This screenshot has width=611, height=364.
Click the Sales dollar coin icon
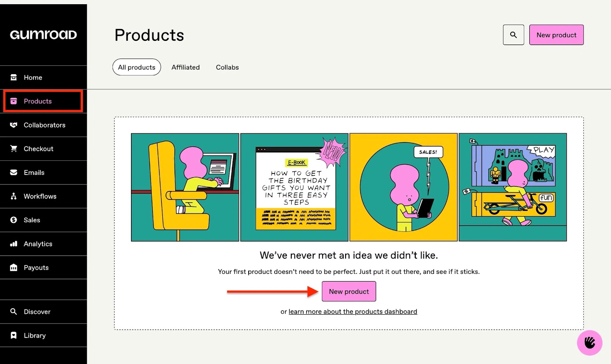click(x=14, y=220)
